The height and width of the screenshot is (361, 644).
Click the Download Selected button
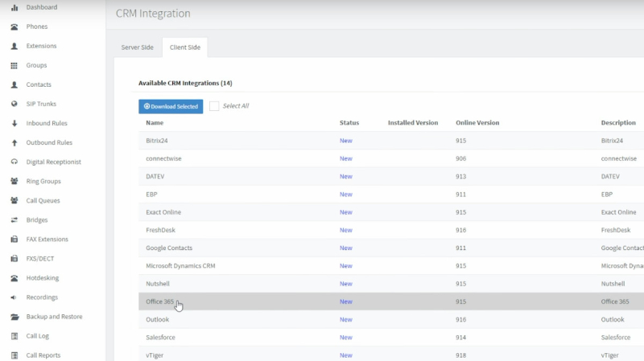tap(171, 106)
